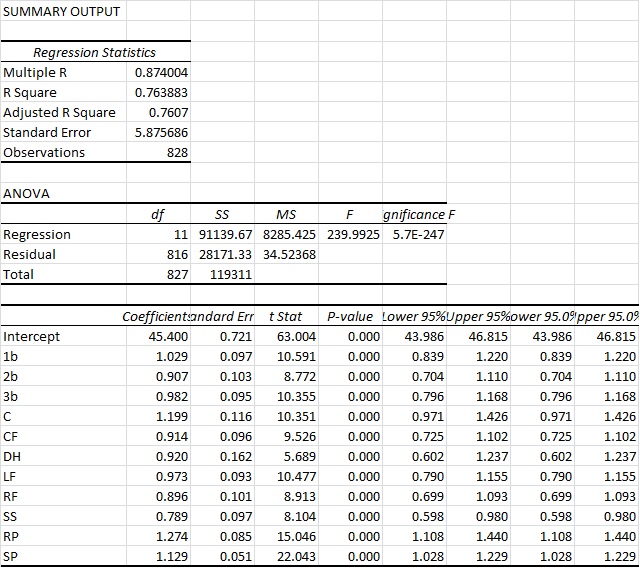Select the 2b coefficient 0.907
The width and height of the screenshot is (640, 568).
click(x=172, y=377)
